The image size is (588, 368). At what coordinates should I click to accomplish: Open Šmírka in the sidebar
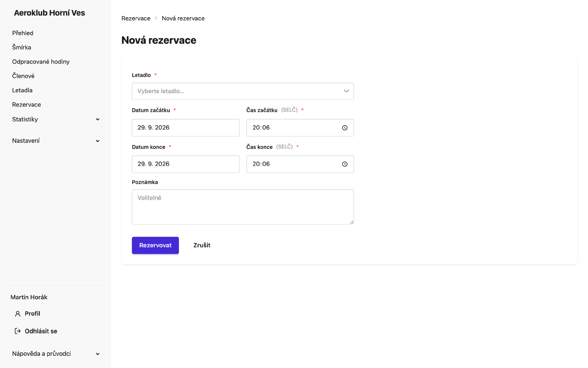click(22, 48)
